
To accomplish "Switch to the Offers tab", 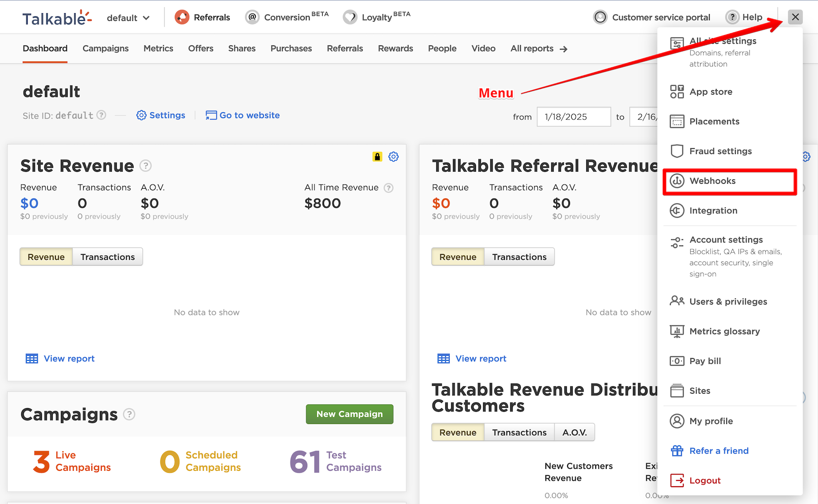I will (x=200, y=48).
